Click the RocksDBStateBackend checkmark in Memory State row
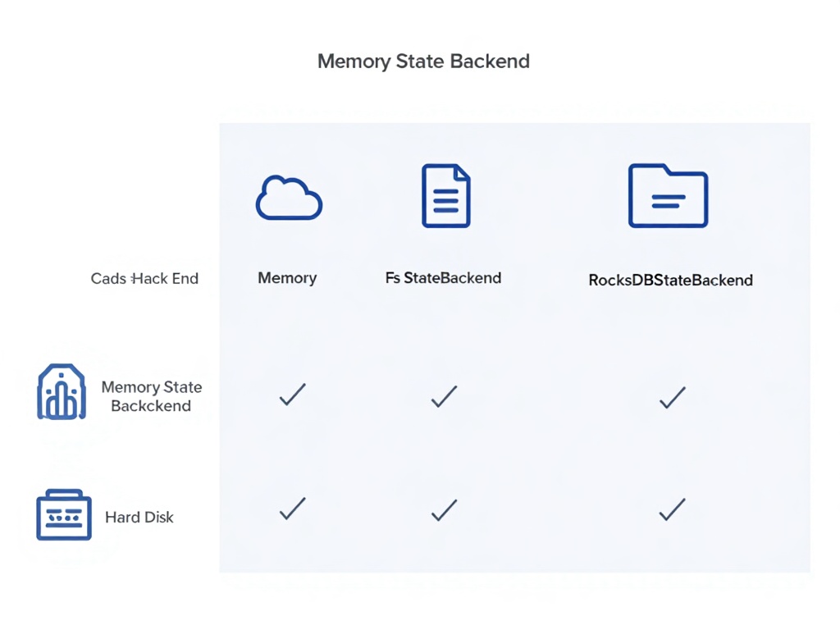Image resolution: width=840 pixels, height=630 pixels. [x=673, y=398]
